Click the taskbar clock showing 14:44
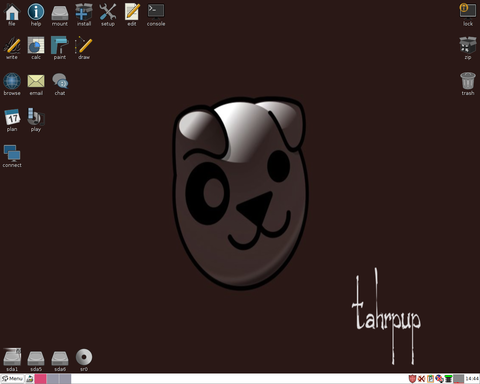The height and width of the screenshot is (384, 480). point(472,379)
